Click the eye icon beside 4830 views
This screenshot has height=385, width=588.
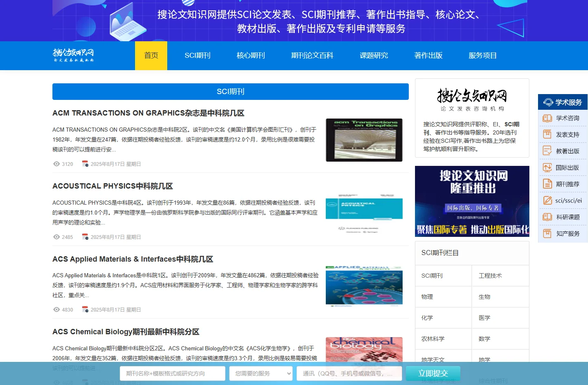point(57,309)
